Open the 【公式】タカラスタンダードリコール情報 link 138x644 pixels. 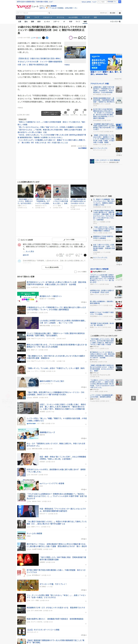click(x=43, y=630)
